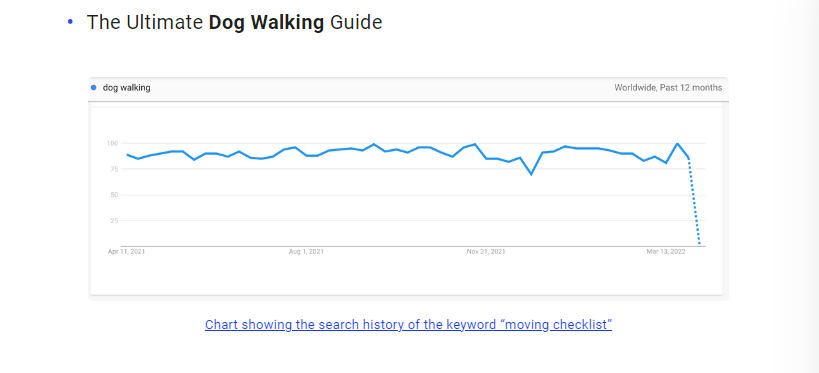Screen dimensions: 819x373
Task: Click the blue bullet point before the heading
Action: pyautogui.click(x=71, y=22)
